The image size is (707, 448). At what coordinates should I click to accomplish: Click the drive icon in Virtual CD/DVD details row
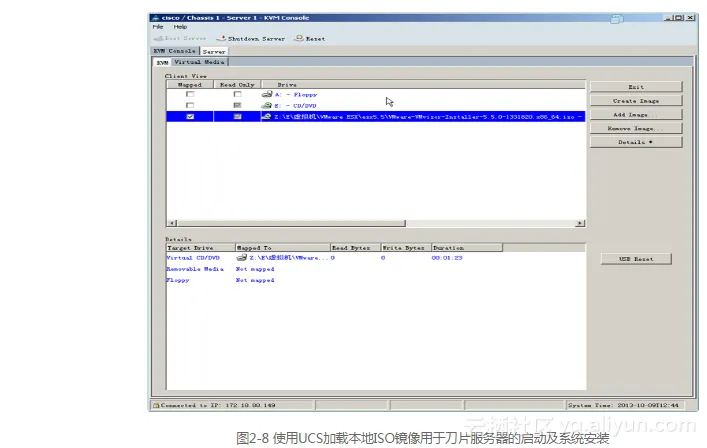242,257
